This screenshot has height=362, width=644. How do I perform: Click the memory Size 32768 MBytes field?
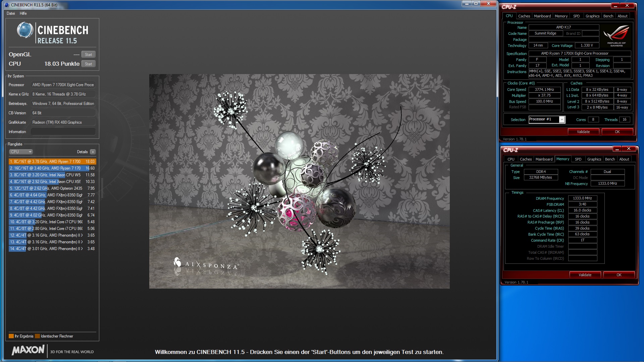click(541, 177)
